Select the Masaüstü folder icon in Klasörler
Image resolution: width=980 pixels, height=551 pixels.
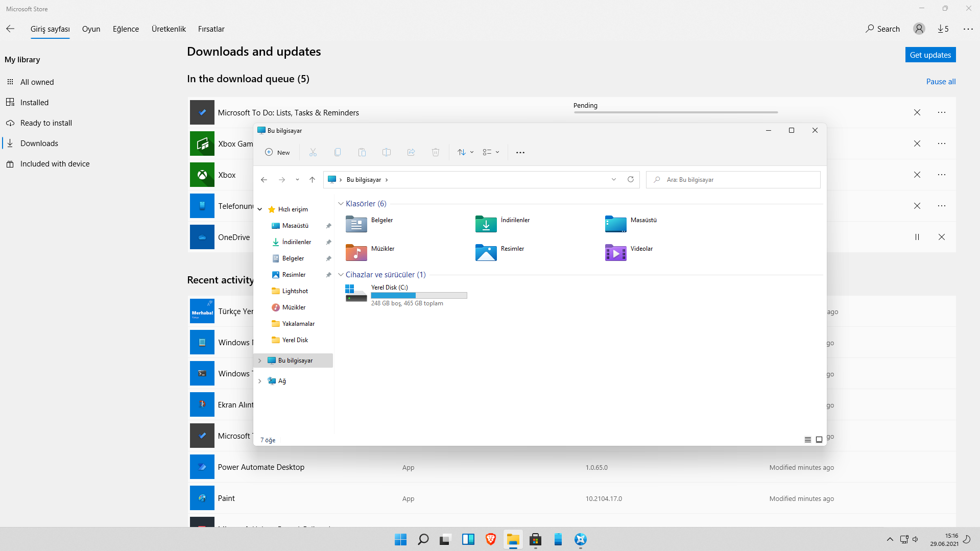[616, 224]
